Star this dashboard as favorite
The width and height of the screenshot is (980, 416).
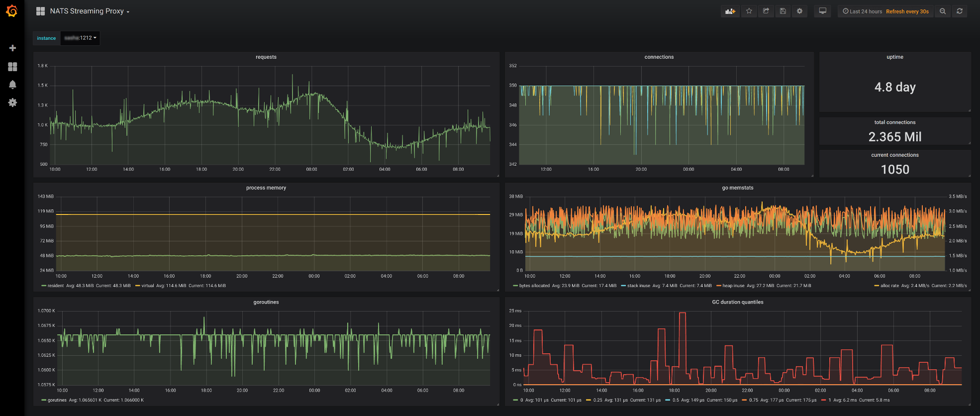(749, 11)
